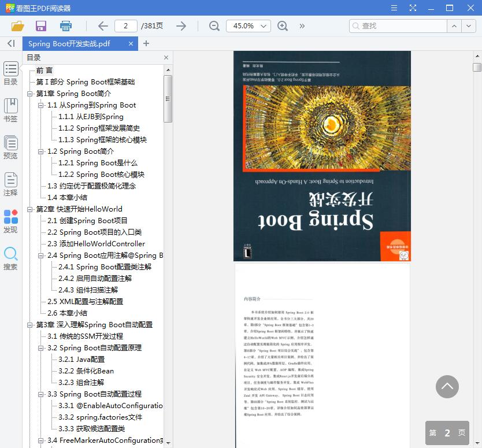This screenshot has height=448, width=482.
Task: Collapse the sidebar with the left arrow
Action: (x=11, y=43)
